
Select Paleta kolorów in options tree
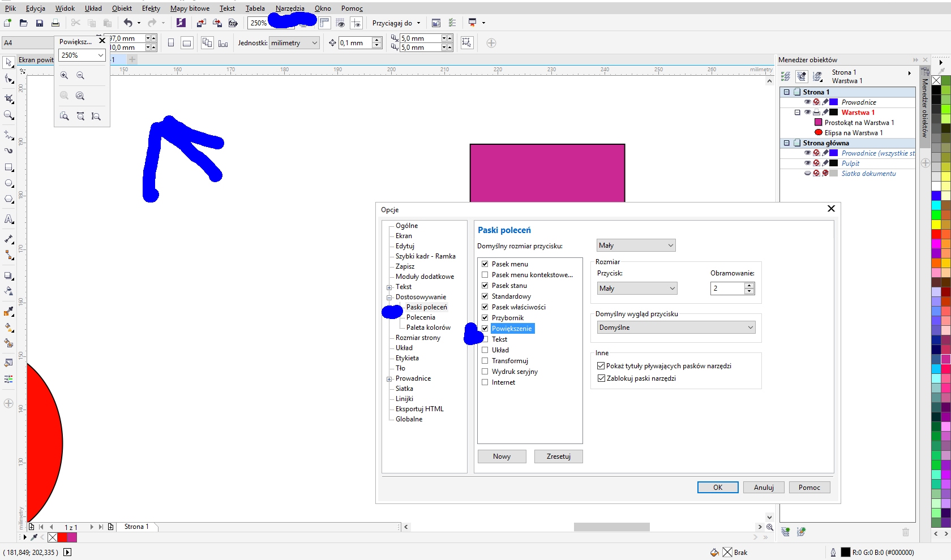click(x=428, y=328)
